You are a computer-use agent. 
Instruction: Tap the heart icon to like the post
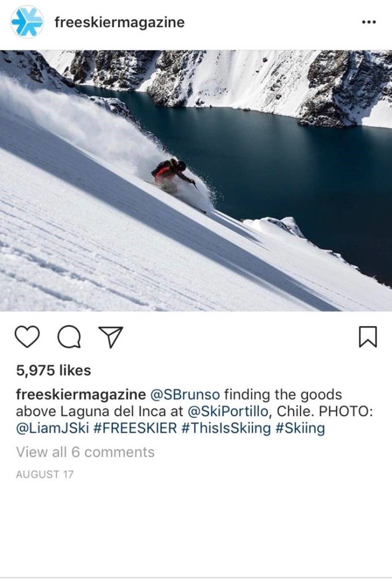[x=27, y=336]
